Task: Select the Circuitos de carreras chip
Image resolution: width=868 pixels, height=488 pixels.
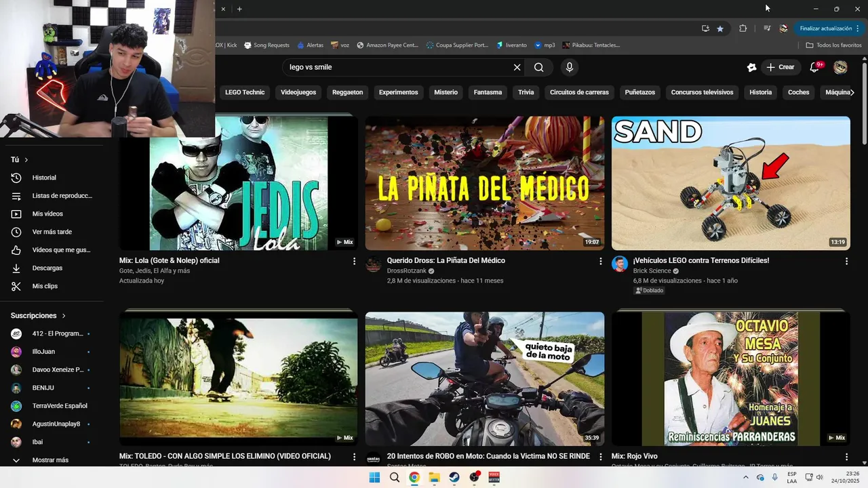Action: 579,92
